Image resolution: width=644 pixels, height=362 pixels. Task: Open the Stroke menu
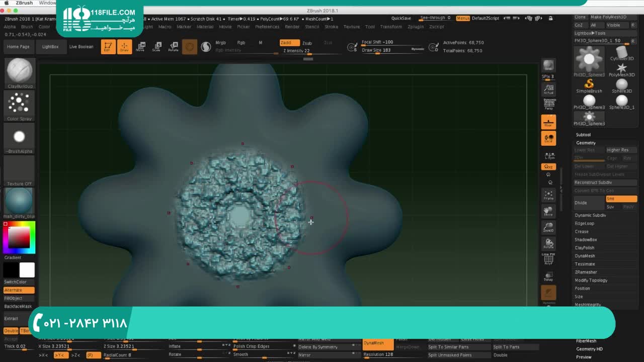click(x=331, y=27)
